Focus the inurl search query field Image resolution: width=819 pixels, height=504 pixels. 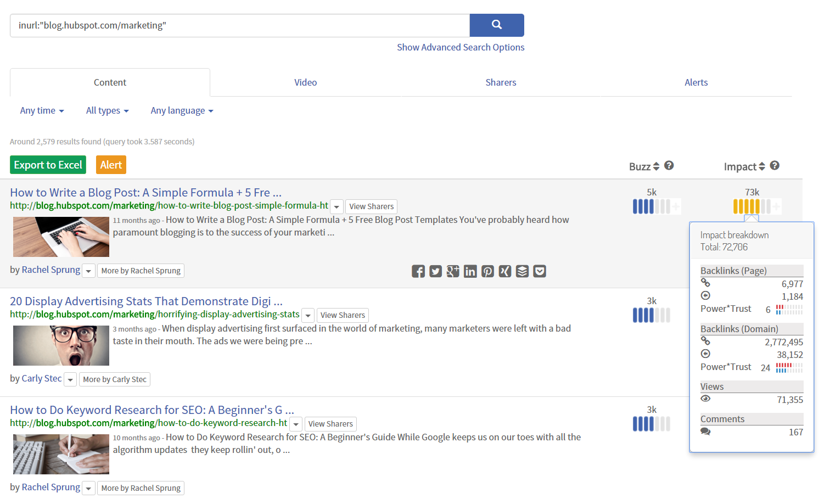pyautogui.click(x=240, y=25)
